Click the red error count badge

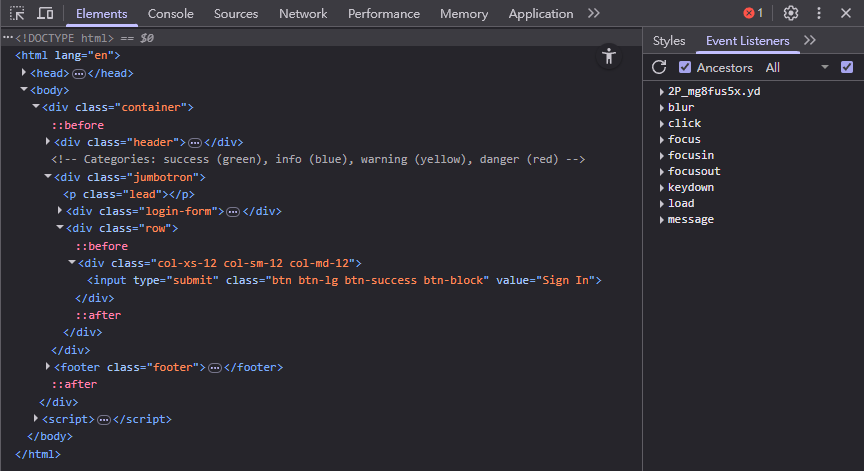tap(753, 13)
